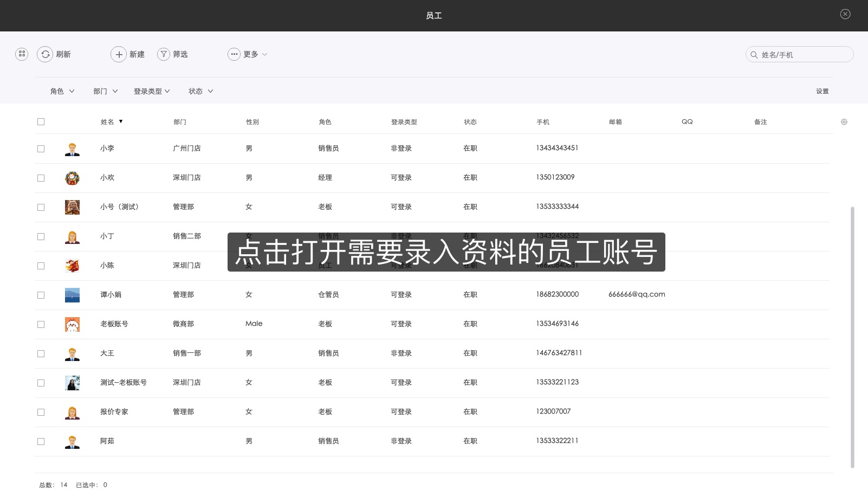The height and width of the screenshot is (496, 868).
Task: Expand the 角色 filter dropdown
Action: 62,91
